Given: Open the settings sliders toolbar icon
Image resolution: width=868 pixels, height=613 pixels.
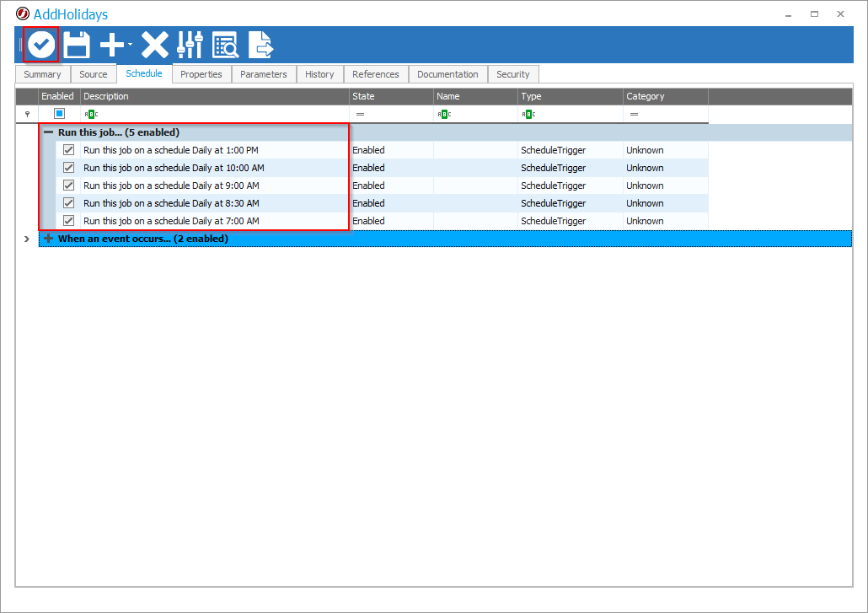Looking at the screenshot, I should click(190, 44).
